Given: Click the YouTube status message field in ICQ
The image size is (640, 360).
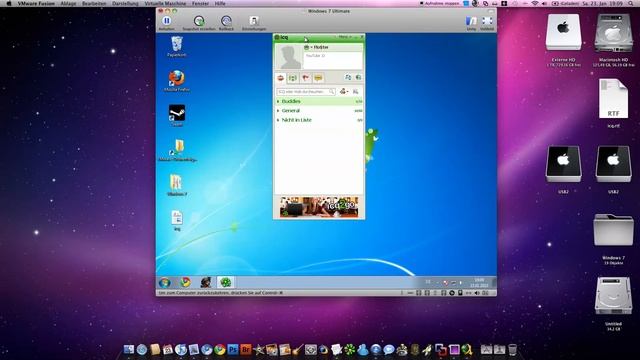Looking at the screenshot, I should click(333, 60).
